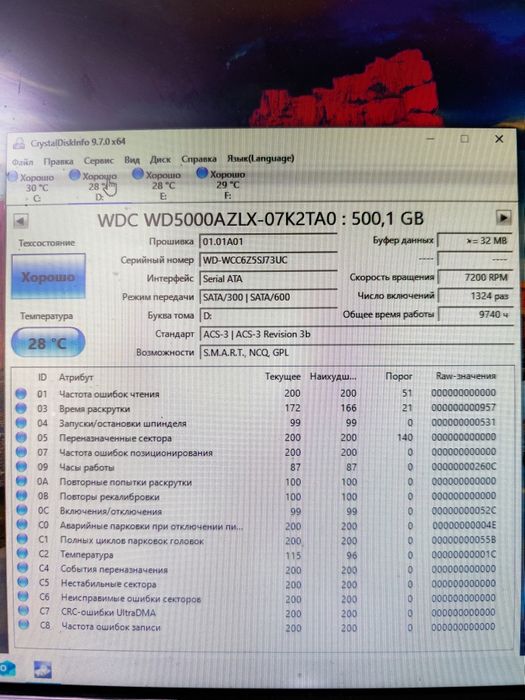
Task: Click status icon of attribute C2 row
Action: coord(22,554)
